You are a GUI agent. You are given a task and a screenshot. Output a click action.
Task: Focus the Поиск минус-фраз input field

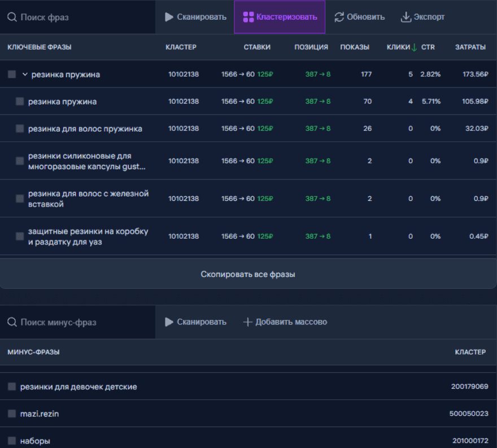85,322
